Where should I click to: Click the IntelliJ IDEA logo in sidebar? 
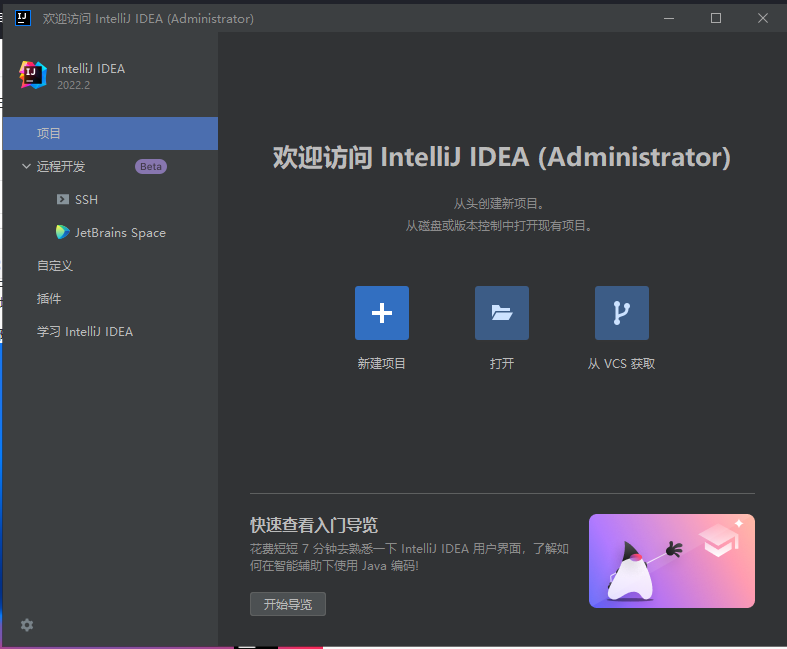(33, 75)
